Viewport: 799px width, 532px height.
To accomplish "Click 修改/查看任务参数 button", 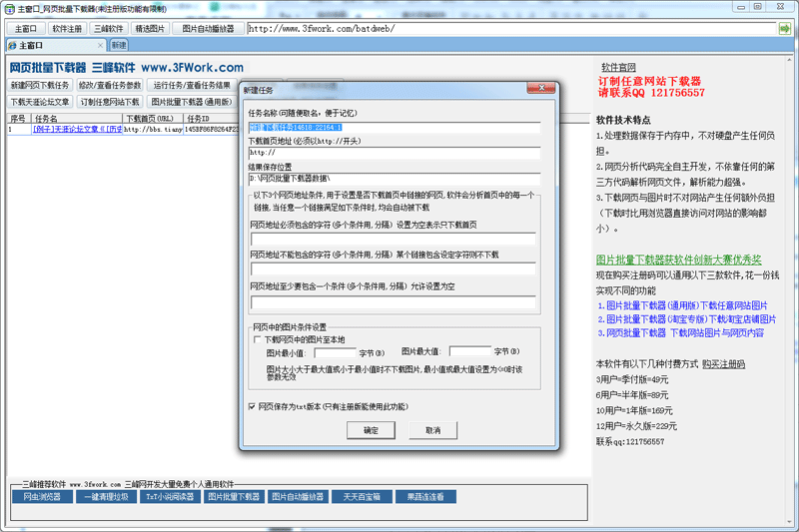I will (110, 85).
